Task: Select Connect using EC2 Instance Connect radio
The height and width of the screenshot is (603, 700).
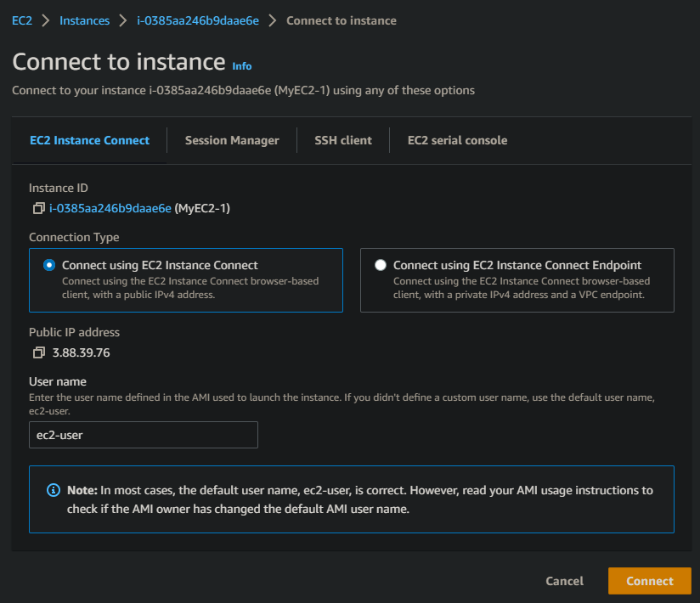Action: tap(49, 265)
